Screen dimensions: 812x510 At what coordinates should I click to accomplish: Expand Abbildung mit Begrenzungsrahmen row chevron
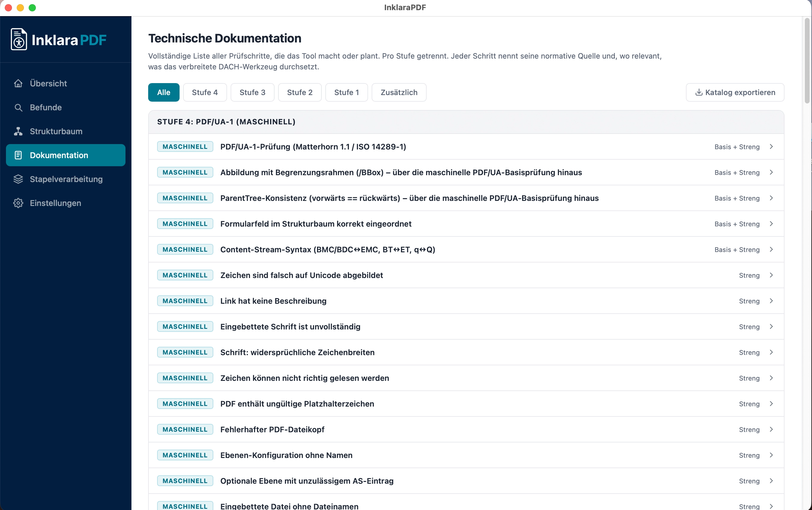[x=771, y=172]
